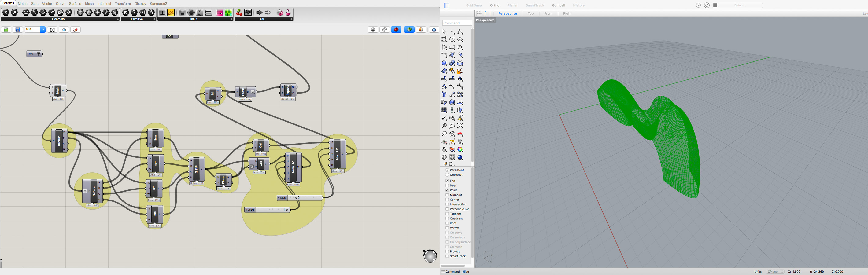The height and width of the screenshot is (275, 868).
Task: Enable the Center object snap checkbox
Action: (x=447, y=200)
